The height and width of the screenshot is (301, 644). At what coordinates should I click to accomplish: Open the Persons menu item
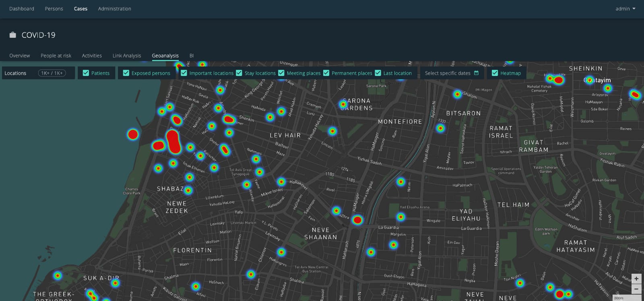(54, 8)
